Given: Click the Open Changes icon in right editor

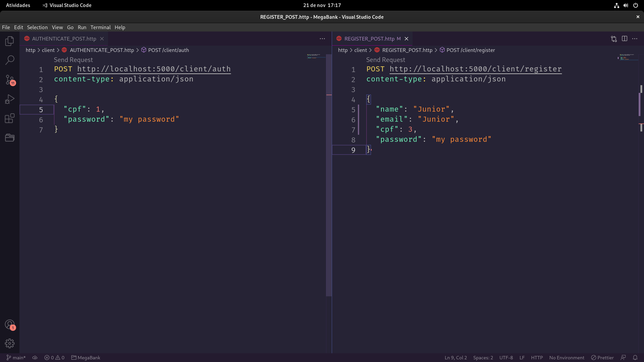Looking at the screenshot, I should pos(614,39).
